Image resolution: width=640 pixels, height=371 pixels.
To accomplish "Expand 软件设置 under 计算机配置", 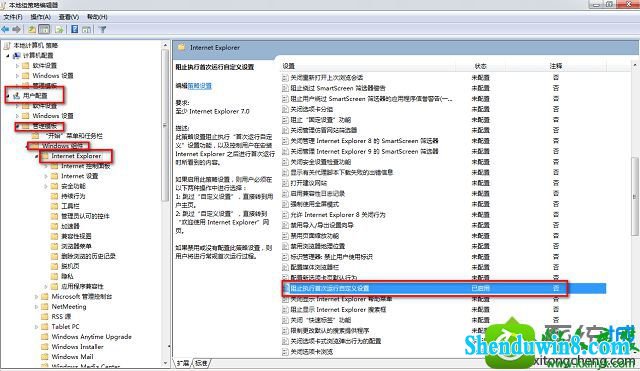I will tap(17, 66).
